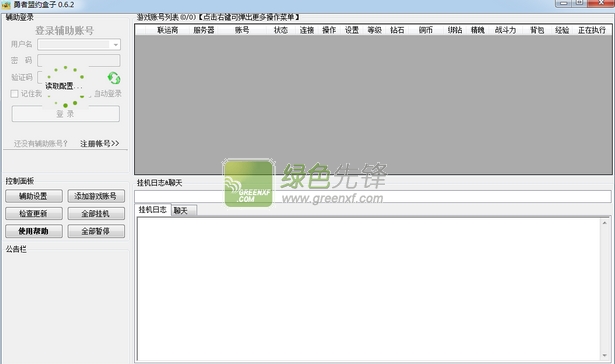This screenshot has height=364, width=615.
Task: Click the app icon in title bar
Action: (6, 5)
